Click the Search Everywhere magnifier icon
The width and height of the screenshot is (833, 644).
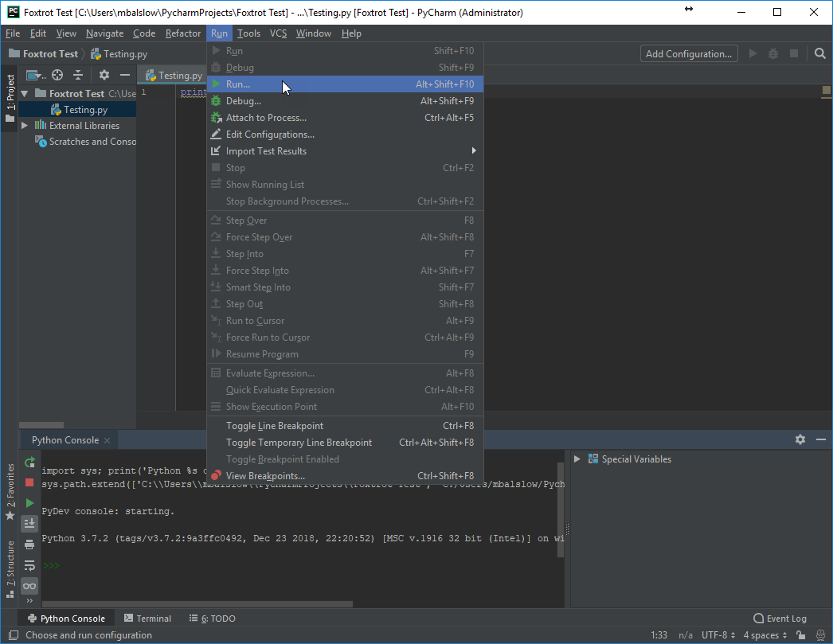click(820, 54)
